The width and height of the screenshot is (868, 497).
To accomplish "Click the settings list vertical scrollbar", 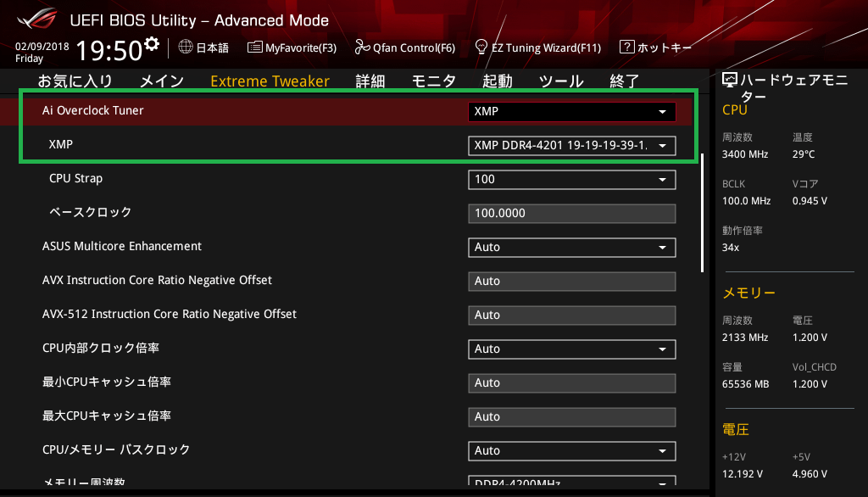I will 702,213.
